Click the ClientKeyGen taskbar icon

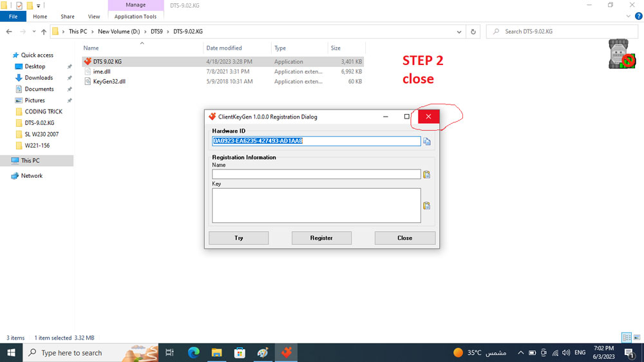point(287,352)
